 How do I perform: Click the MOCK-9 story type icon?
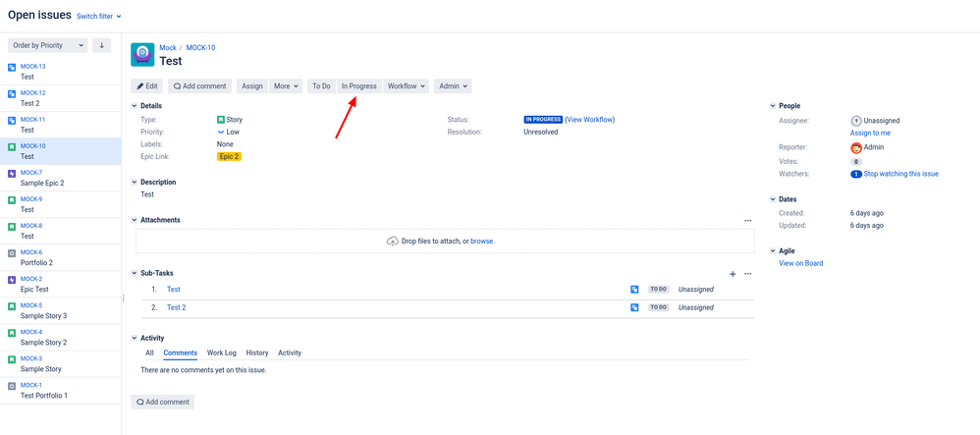(11, 200)
